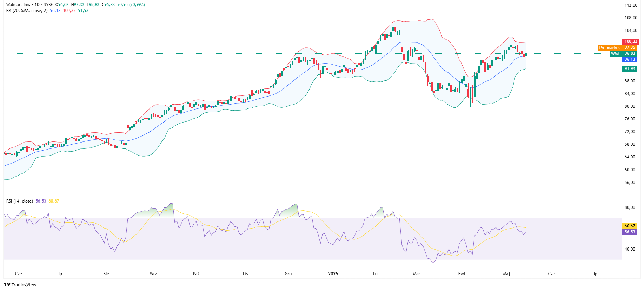Click the Paź month label
The height and width of the screenshot is (291, 644).
coord(196,274)
